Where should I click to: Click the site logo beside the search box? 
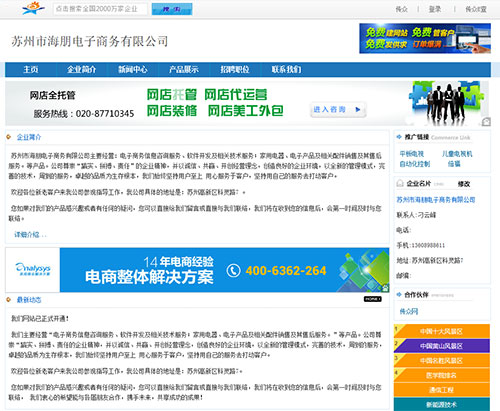tap(33, 8)
